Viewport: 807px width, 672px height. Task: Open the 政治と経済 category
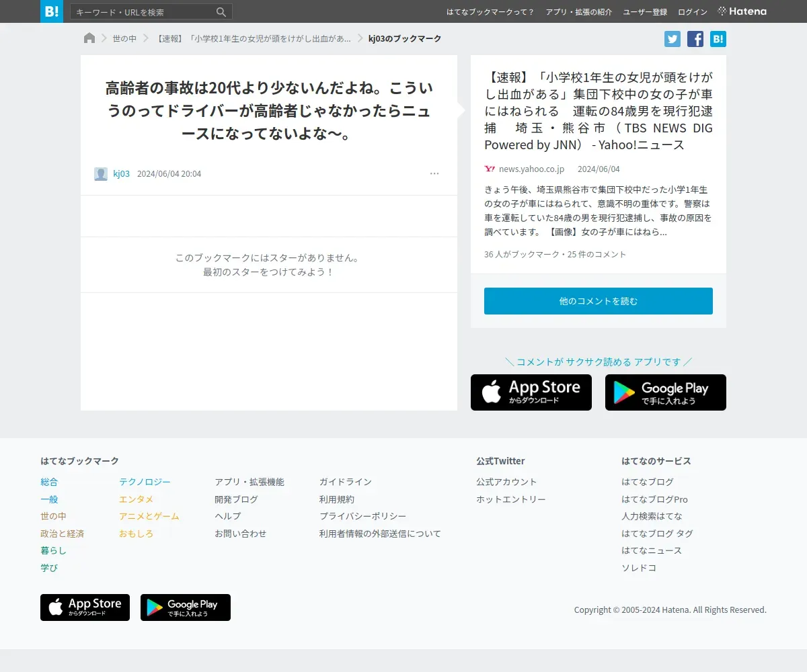point(62,534)
